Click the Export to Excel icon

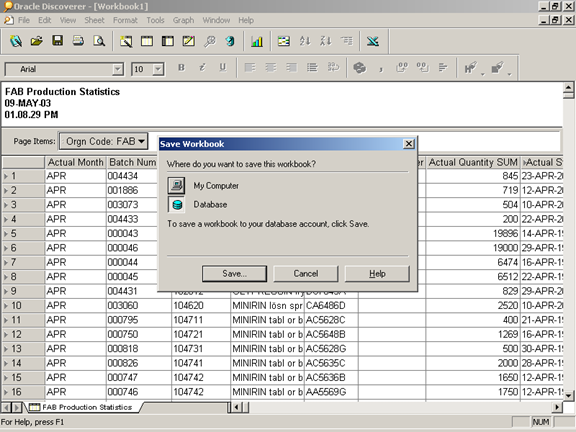(373, 41)
